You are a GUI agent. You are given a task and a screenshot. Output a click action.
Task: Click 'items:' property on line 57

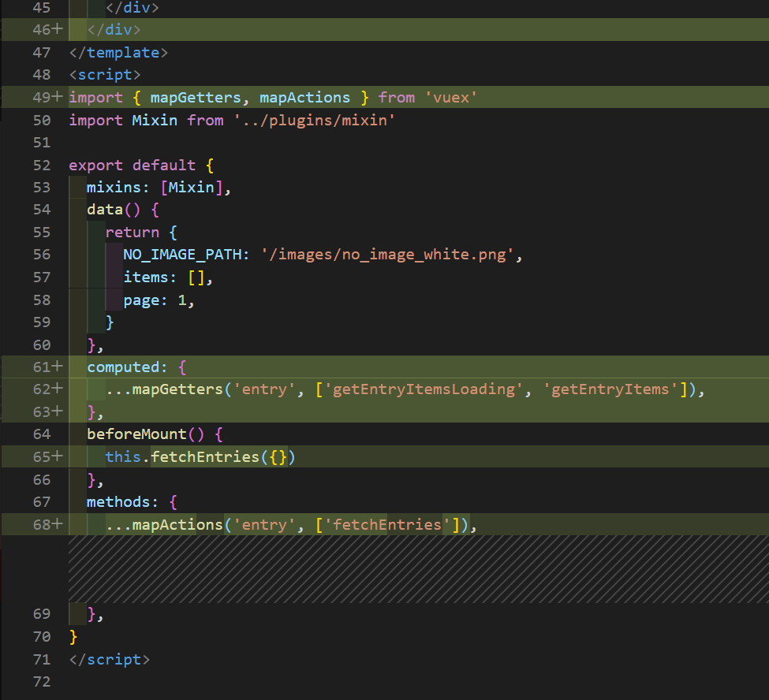[150, 277]
